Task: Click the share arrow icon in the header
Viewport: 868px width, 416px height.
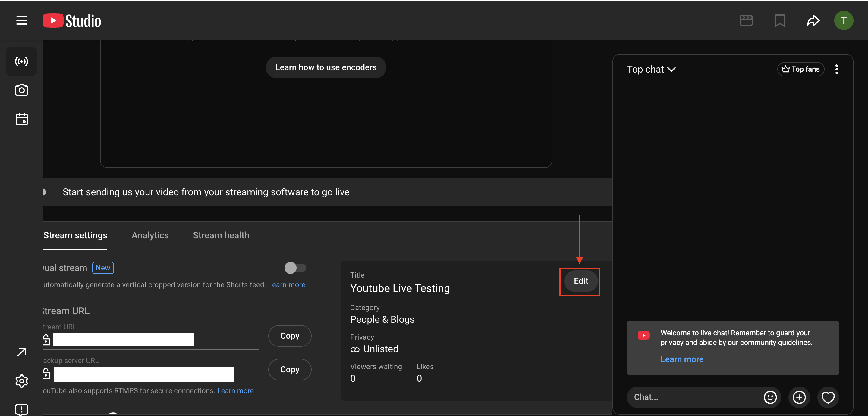Action: click(813, 20)
